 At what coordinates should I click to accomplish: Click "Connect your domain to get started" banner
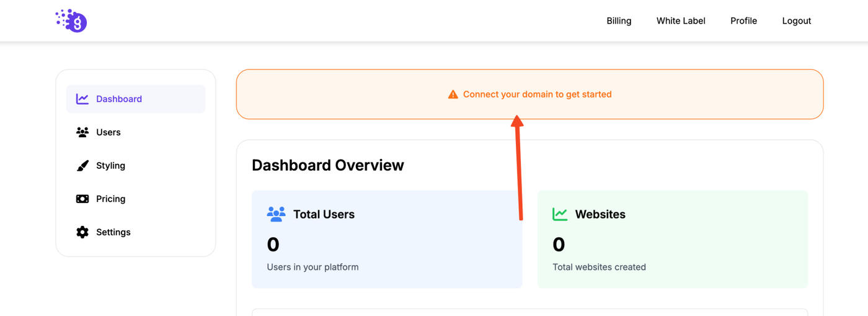point(537,94)
